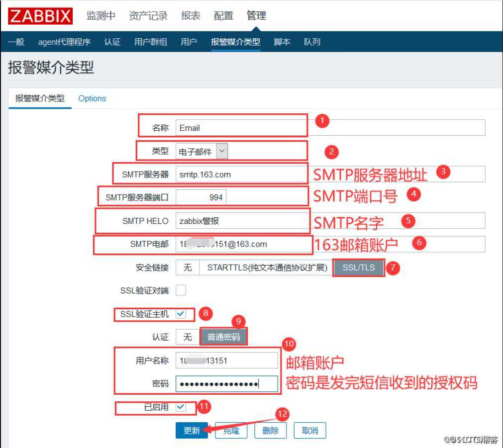Click the 取消 button
Screen dimensions: 503x448
click(x=310, y=430)
